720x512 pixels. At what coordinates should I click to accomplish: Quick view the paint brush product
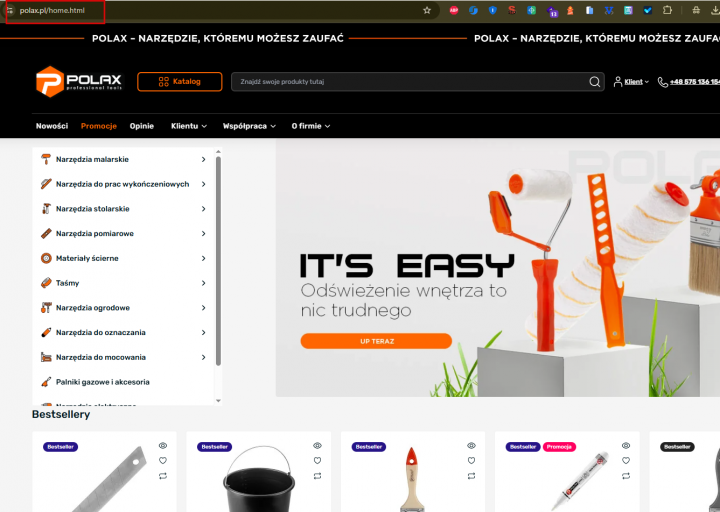tap(472, 446)
